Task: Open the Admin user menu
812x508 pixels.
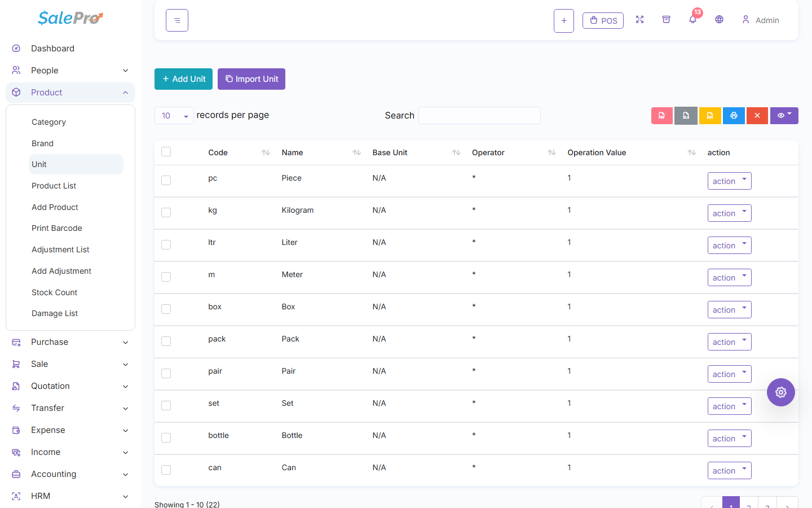Action: pos(761,20)
